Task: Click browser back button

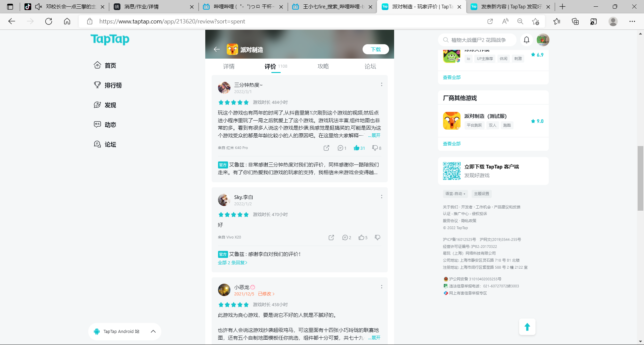Action: (x=12, y=21)
